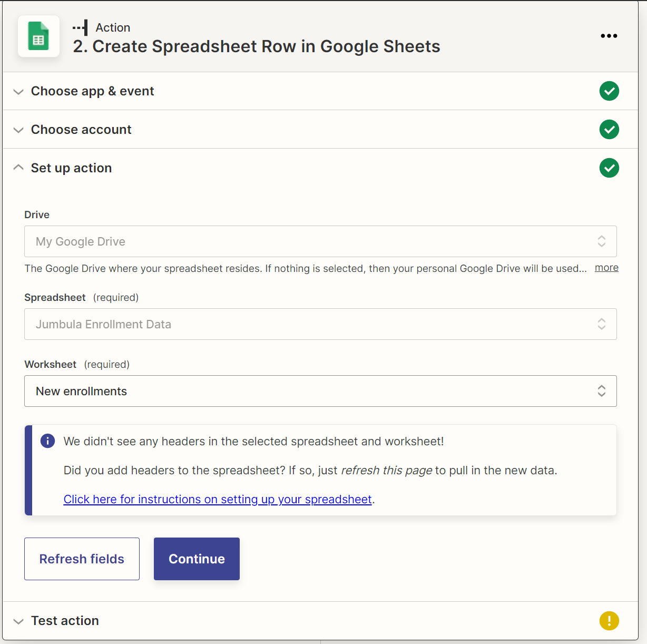This screenshot has width=647, height=644.
Task: Click the New enrollments worksheet field
Action: click(320, 391)
